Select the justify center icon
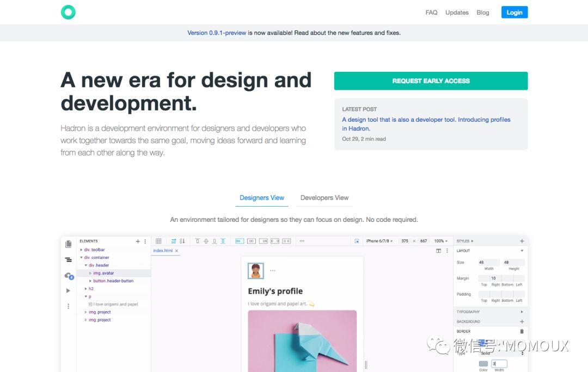 (252, 241)
